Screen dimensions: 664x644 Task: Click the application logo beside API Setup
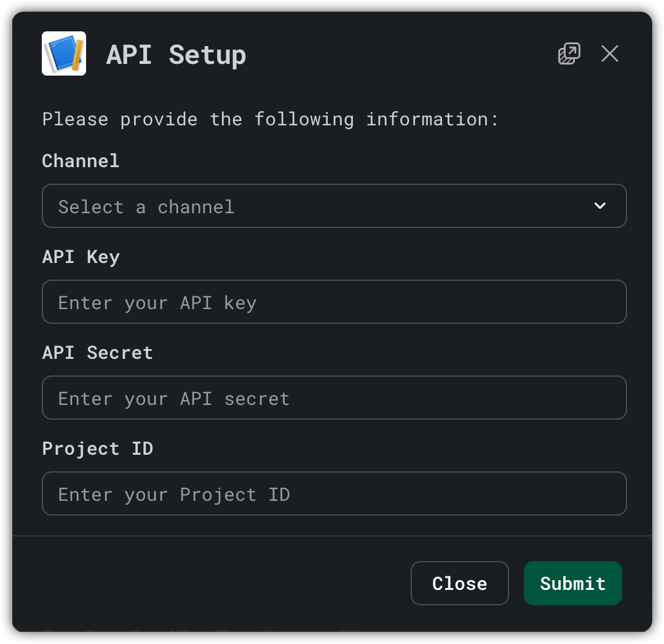(x=63, y=53)
